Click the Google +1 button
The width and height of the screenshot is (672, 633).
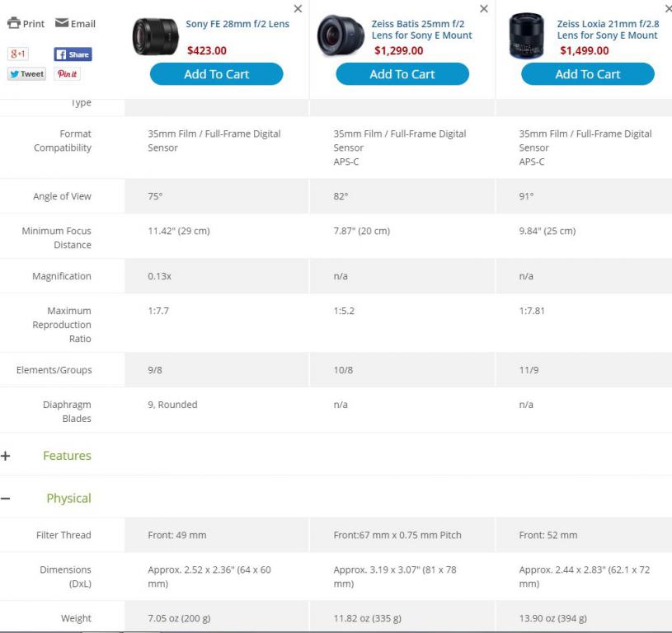click(x=18, y=54)
